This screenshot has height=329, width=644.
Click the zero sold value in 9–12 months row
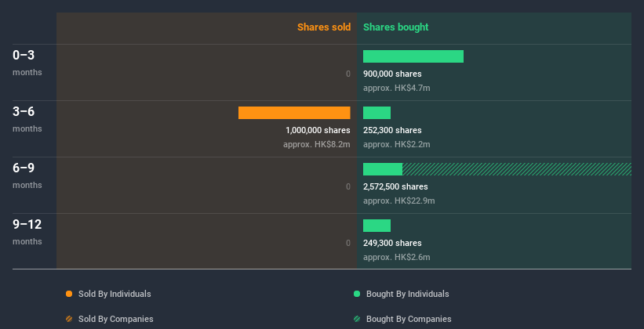(x=348, y=244)
